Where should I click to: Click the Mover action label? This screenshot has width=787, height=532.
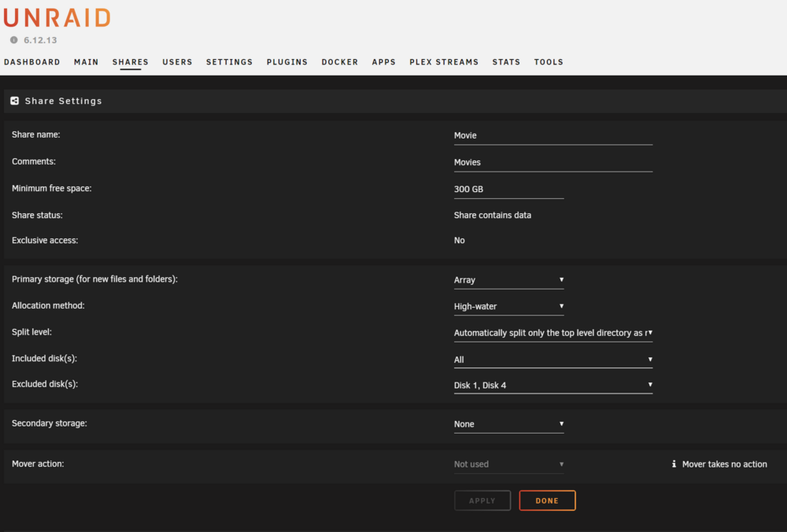(x=38, y=464)
